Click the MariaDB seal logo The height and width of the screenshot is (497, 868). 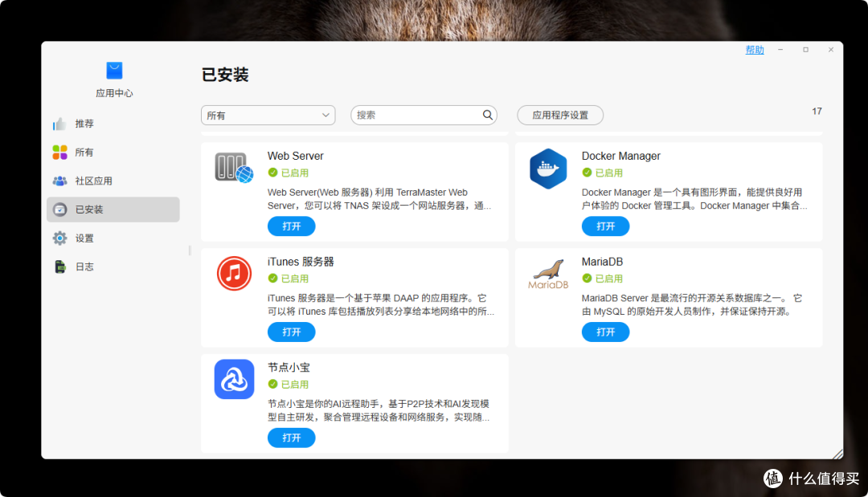pyautogui.click(x=548, y=274)
